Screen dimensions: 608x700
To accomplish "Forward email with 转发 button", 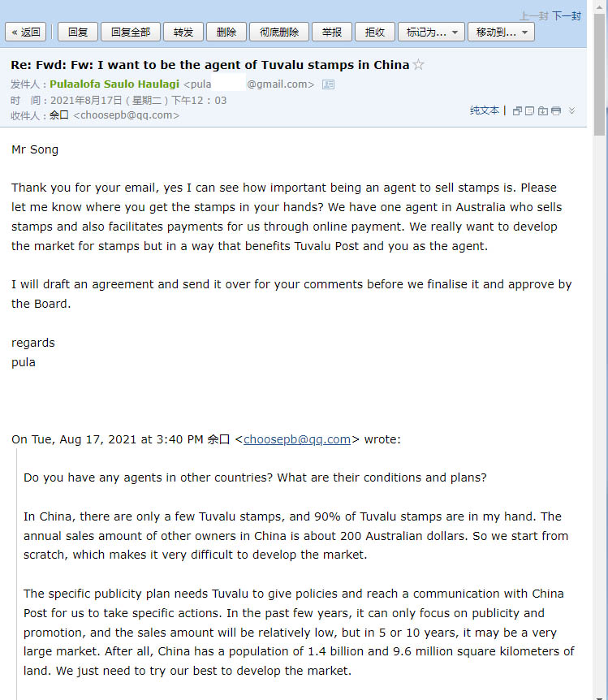I will (x=183, y=32).
